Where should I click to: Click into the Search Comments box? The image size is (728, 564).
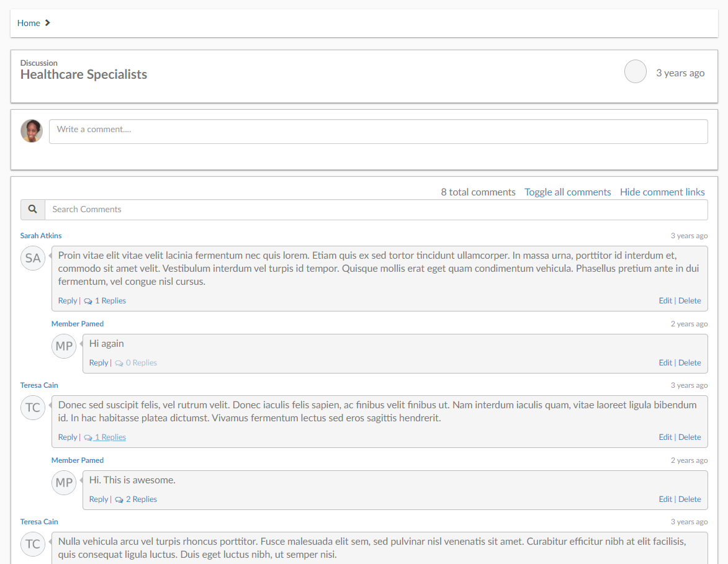pos(376,210)
